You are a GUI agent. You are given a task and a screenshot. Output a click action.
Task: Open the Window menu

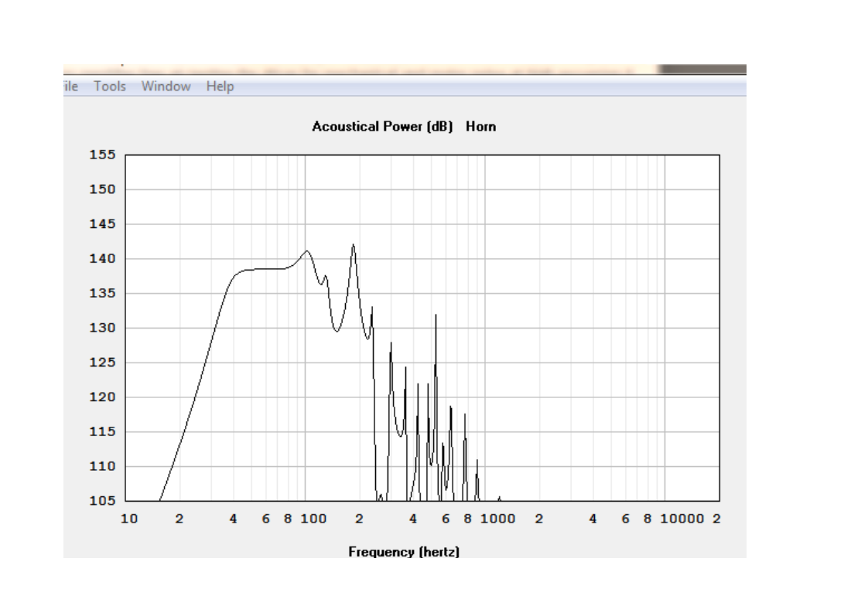[x=166, y=87]
